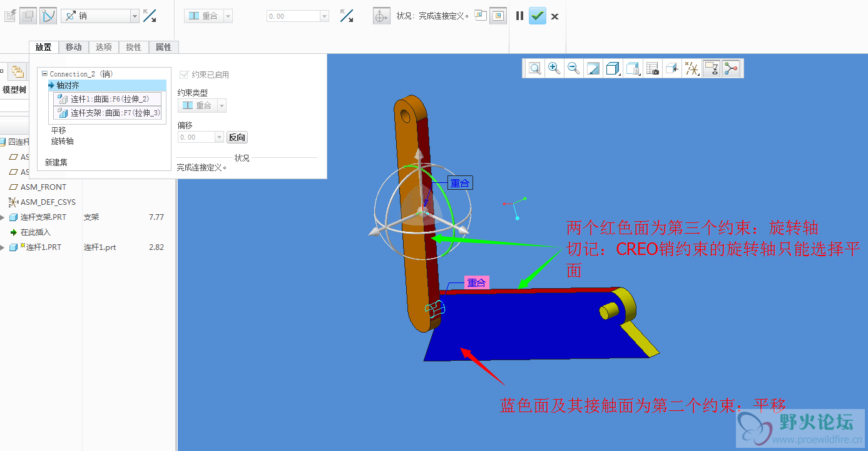Screen dimensions: 868x451
Task: Click the 7.77 value cell
Action: [x=156, y=217]
